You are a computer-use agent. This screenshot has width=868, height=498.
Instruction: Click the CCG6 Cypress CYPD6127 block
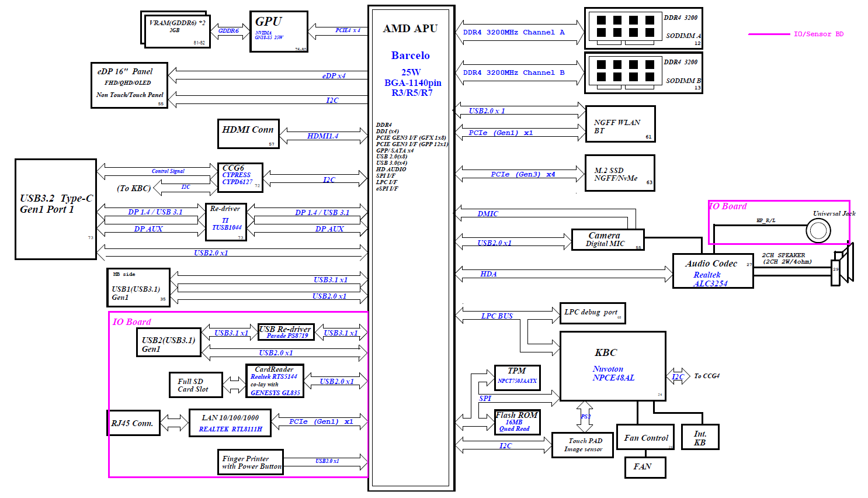(x=239, y=177)
